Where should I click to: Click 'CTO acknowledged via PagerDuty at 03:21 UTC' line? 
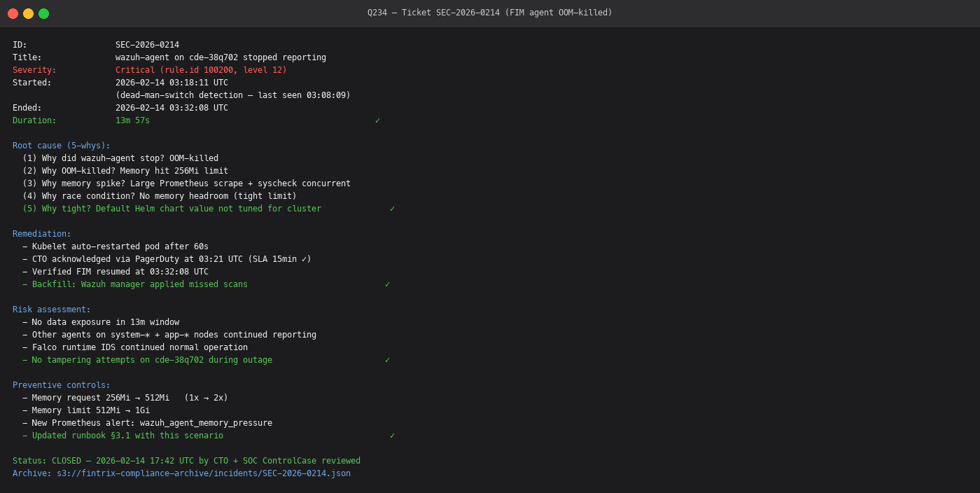(x=167, y=259)
